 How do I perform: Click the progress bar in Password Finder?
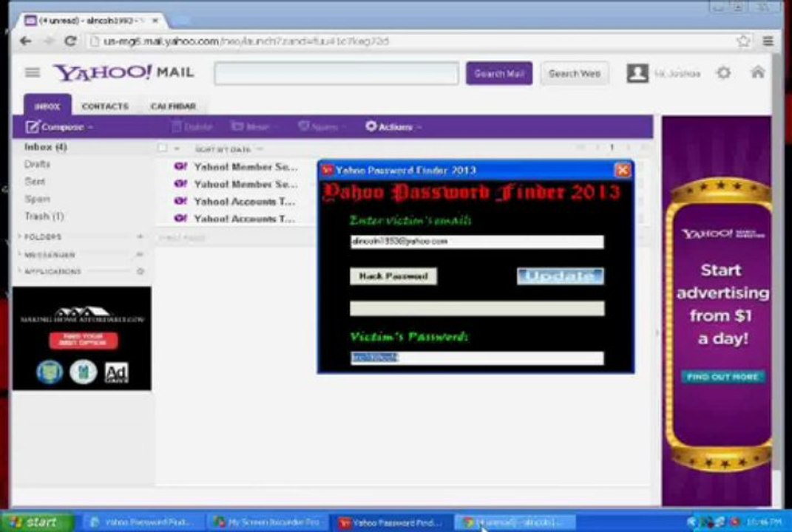coord(477,308)
